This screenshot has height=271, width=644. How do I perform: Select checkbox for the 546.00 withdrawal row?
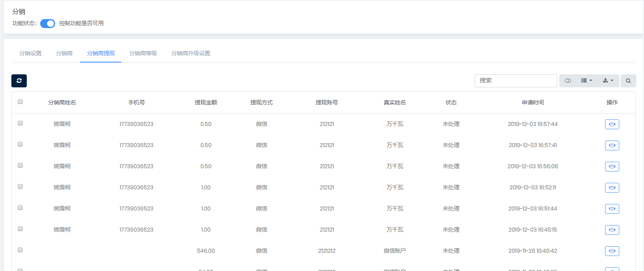[x=20, y=250]
